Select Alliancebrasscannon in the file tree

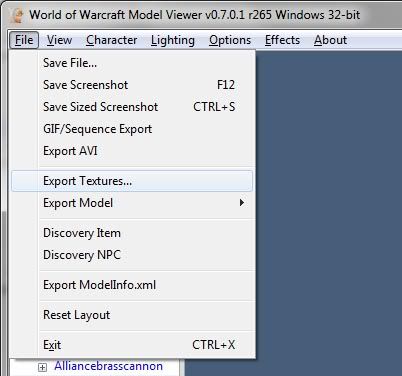tap(108, 366)
